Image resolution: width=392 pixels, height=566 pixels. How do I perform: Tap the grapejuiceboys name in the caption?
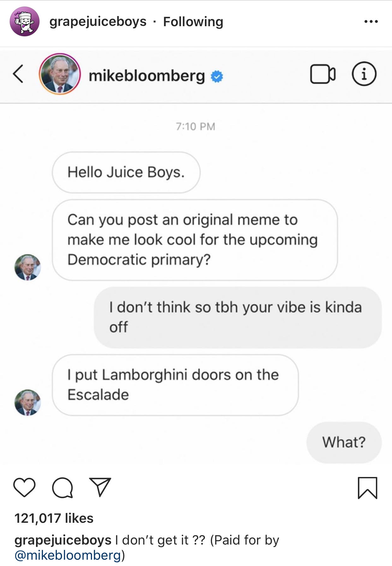[63, 540]
